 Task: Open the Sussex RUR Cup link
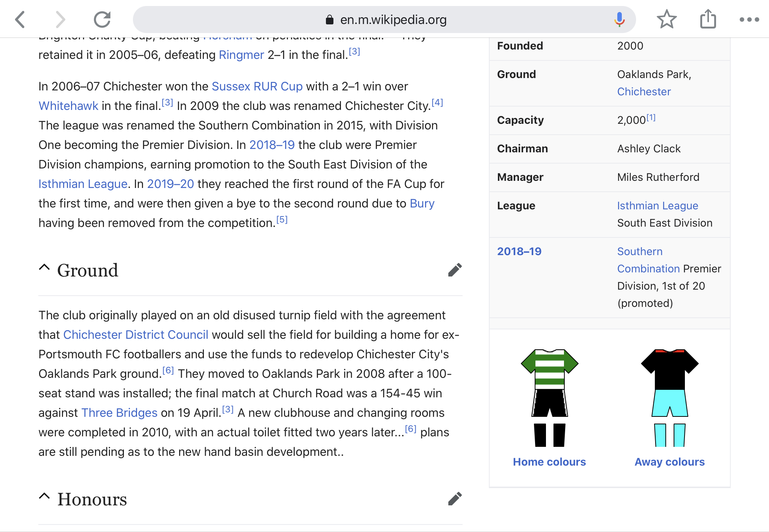pos(257,86)
